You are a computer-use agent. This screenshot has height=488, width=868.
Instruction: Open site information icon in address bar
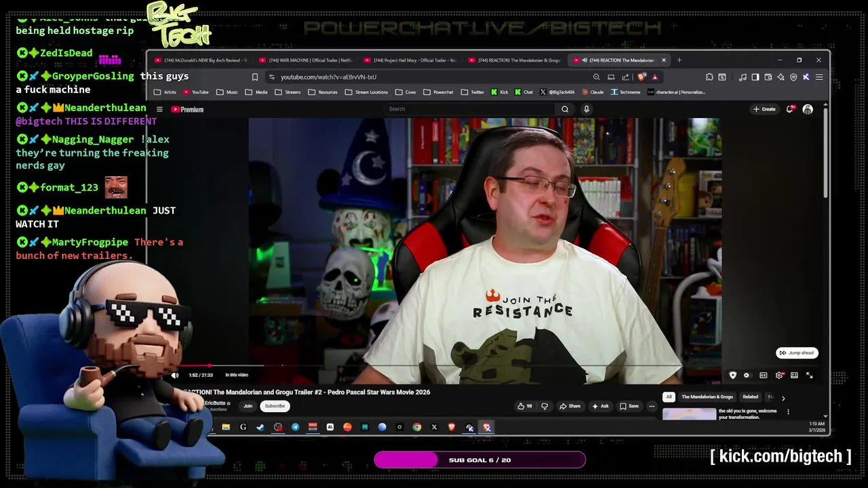point(271,77)
